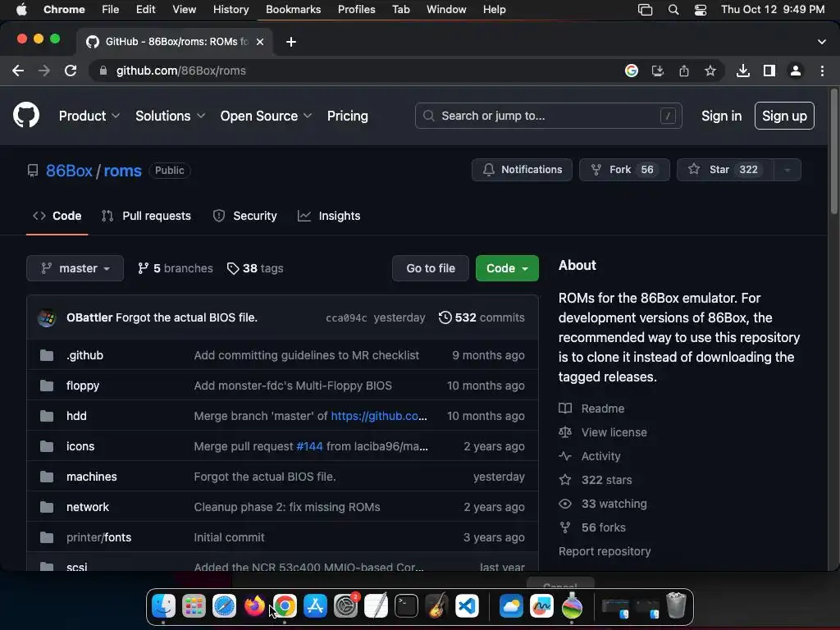
Task: Click the cca094c commit hash
Action: pyautogui.click(x=347, y=318)
